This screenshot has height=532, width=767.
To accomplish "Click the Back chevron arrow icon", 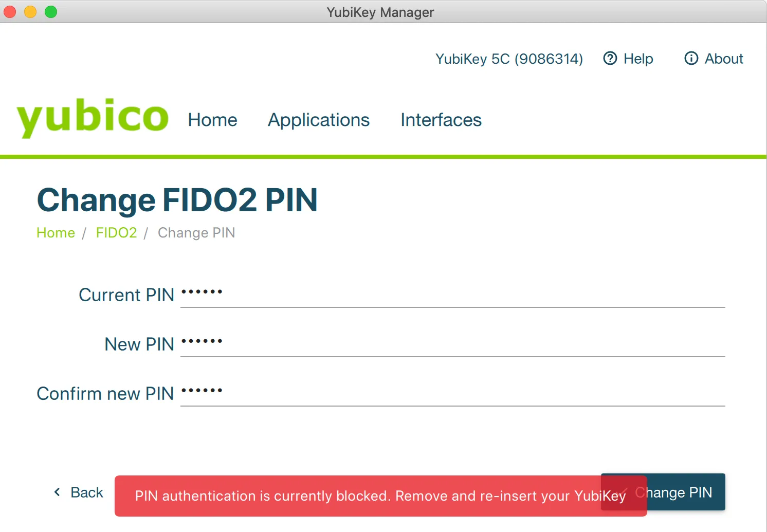I will (57, 492).
